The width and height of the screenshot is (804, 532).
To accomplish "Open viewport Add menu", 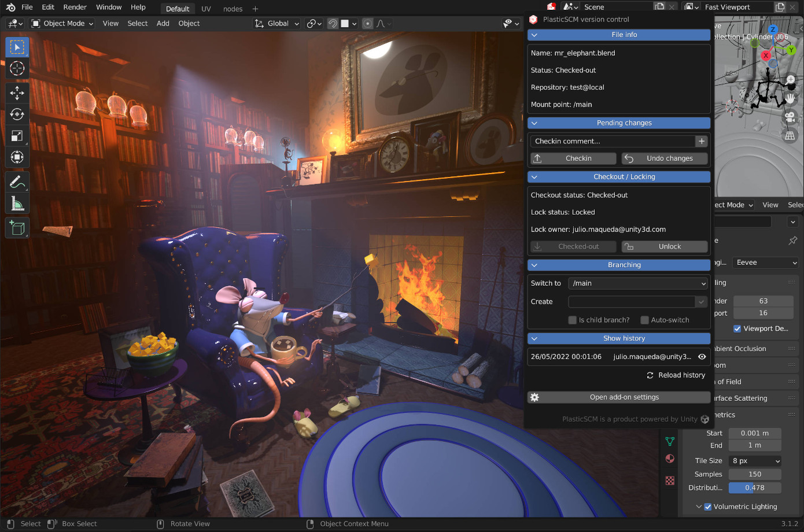I will [x=163, y=23].
